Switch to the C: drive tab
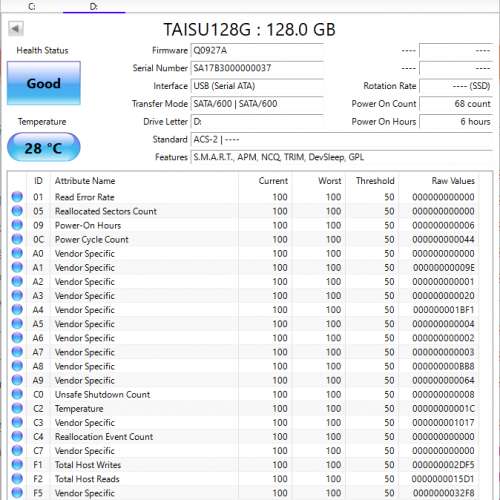 [32, 6]
